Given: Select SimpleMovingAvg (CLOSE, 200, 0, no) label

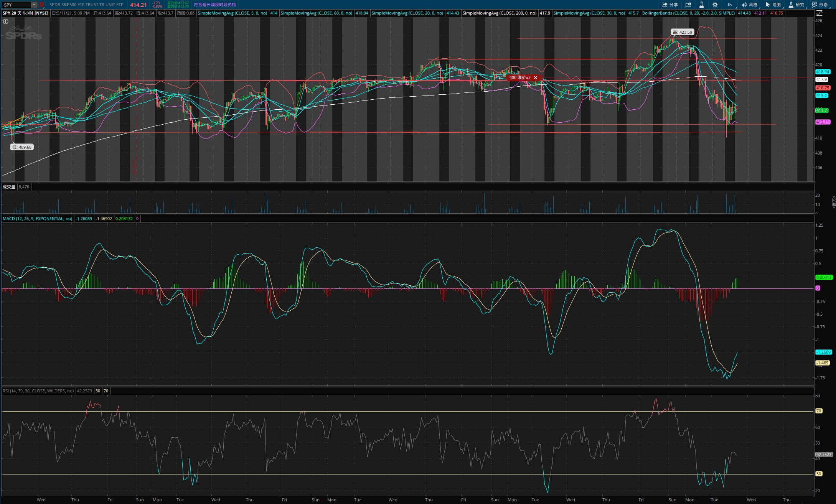Looking at the screenshot, I should click(500, 13).
